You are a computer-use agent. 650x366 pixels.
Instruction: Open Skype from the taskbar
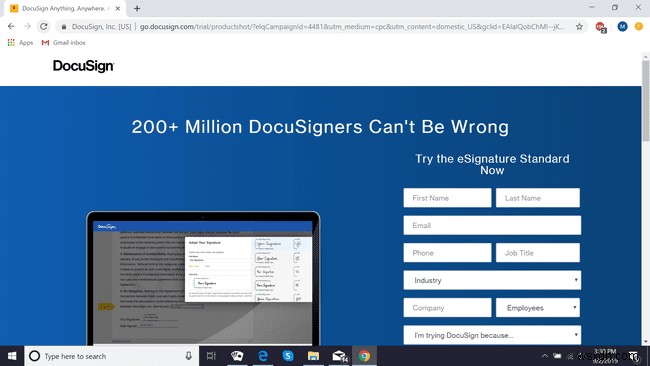pyautogui.click(x=288, y=356)
